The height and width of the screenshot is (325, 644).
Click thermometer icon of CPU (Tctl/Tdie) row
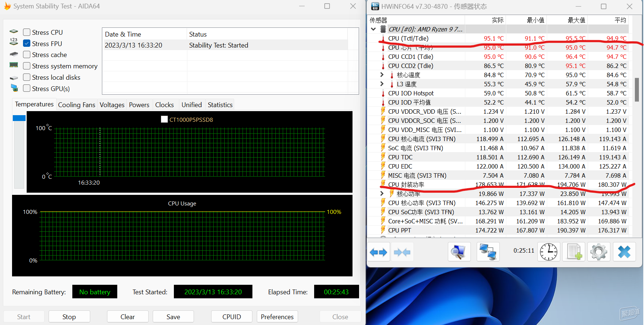(383, 38)
